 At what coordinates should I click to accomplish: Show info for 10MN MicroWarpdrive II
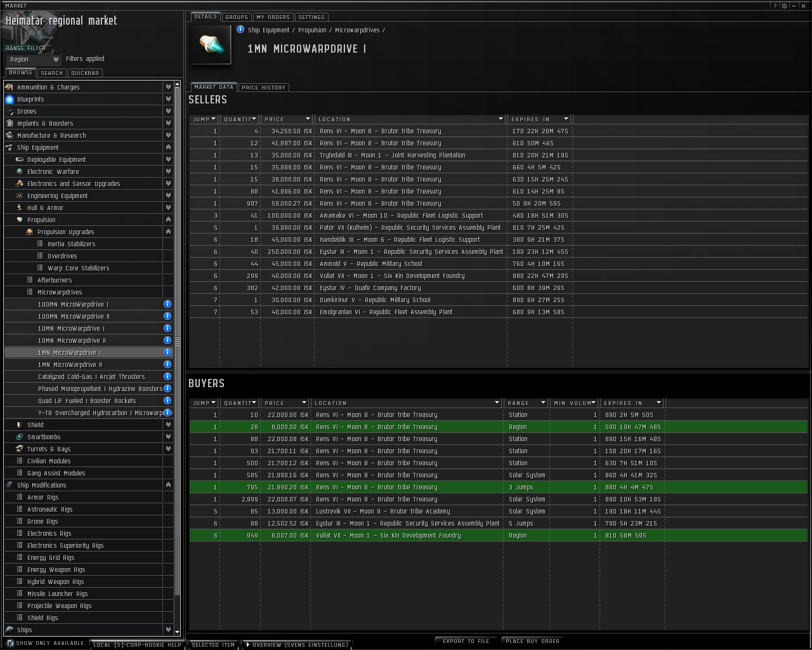pyautogui.click(x=167, y=340)
